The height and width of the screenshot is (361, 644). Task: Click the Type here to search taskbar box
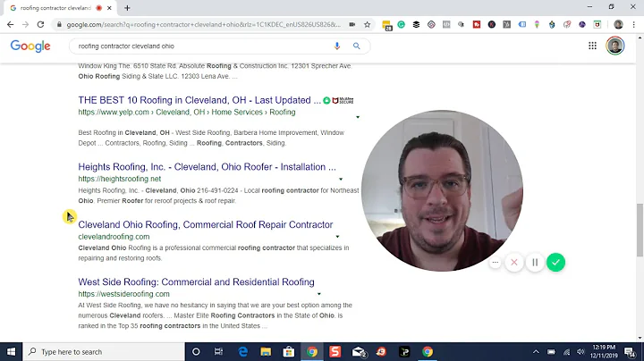[x=104, y=352]
